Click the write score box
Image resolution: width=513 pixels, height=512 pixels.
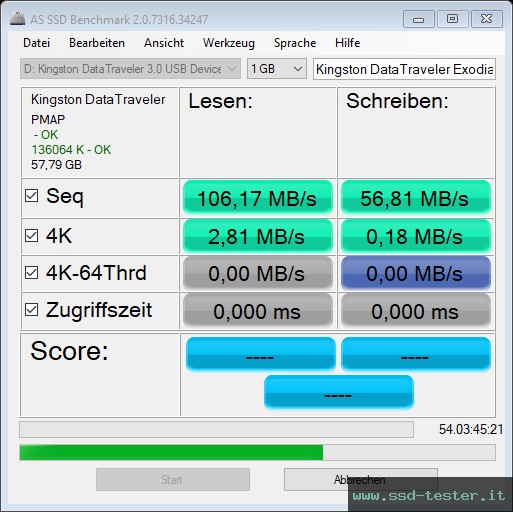click(416, 354)
